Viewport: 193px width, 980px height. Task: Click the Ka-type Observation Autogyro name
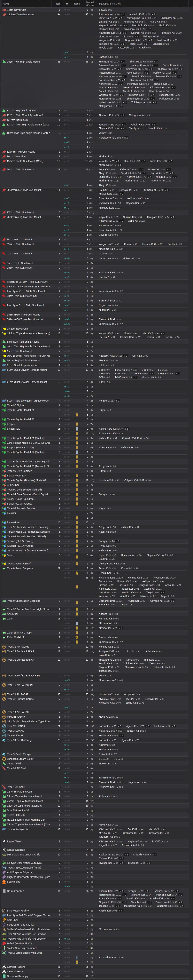click(24, 863)
